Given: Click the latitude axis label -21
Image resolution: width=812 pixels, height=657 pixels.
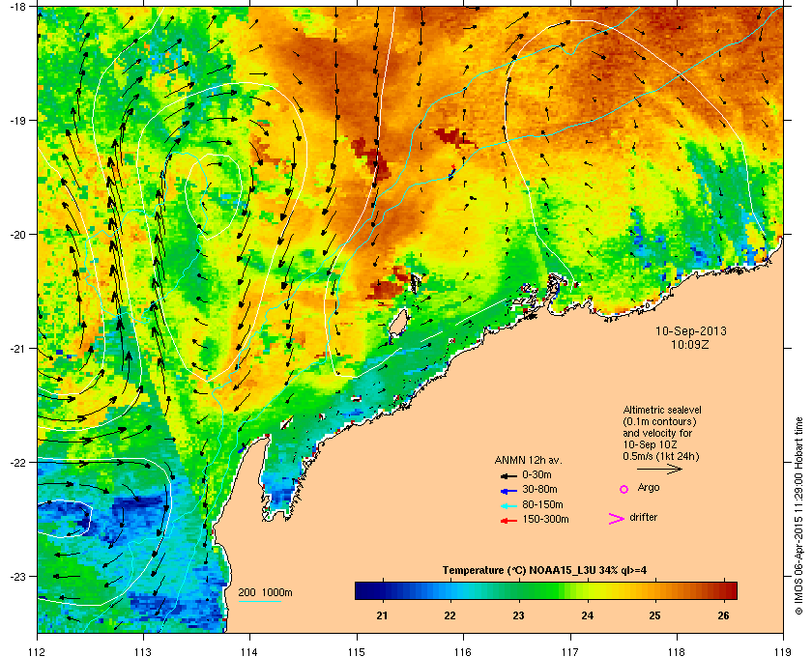Looking at the screenshot, I should point(16,348).
